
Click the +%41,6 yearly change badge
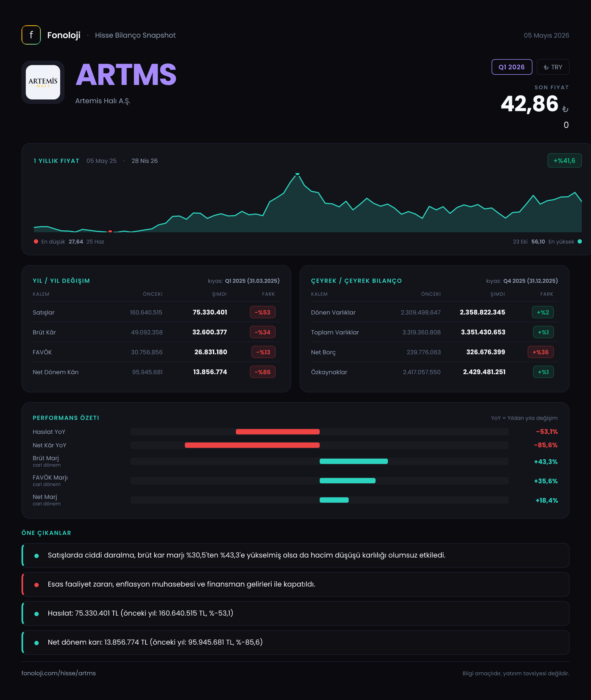564,160
